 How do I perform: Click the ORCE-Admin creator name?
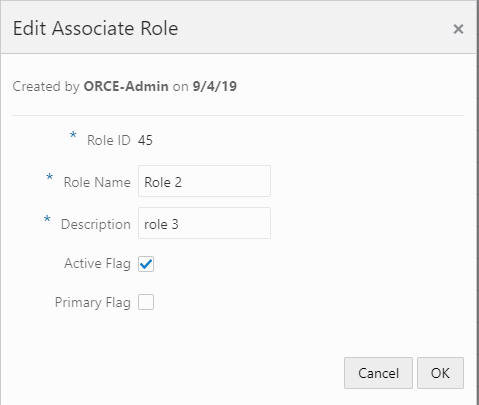[x=126, y=86]
